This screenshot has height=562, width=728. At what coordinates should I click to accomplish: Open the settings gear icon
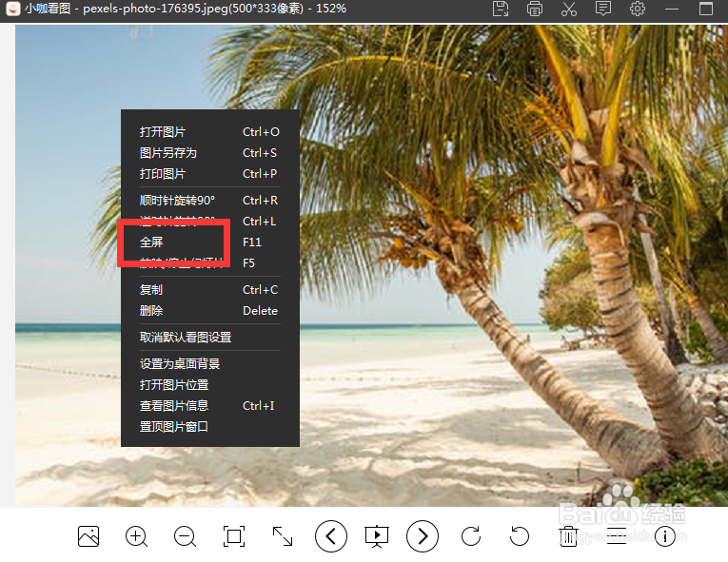click(x=638, y=9)
